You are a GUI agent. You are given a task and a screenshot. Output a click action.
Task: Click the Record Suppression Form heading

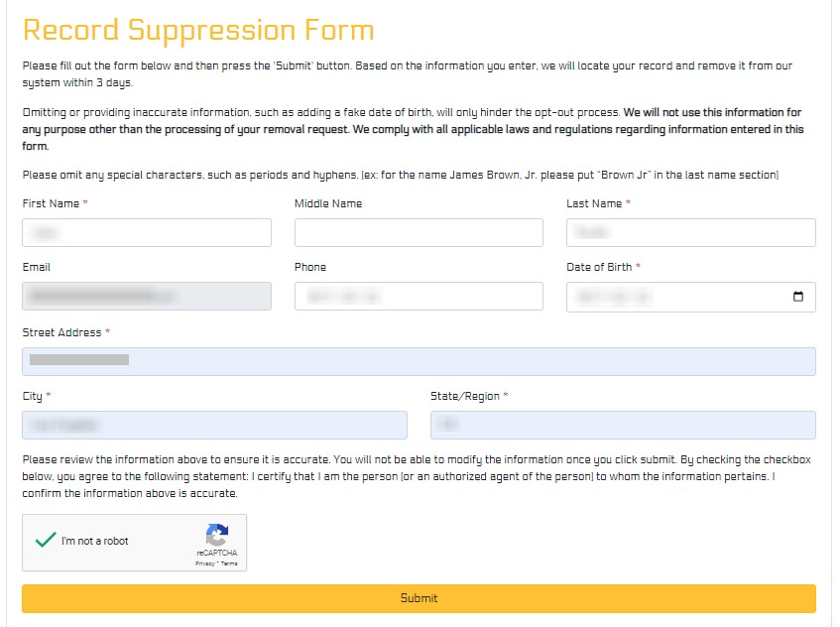(x=197, y=30)
